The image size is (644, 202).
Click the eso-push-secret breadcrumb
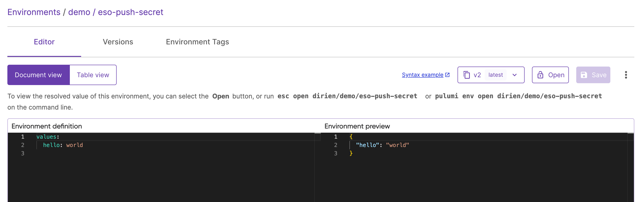click(x=130, y=12)
